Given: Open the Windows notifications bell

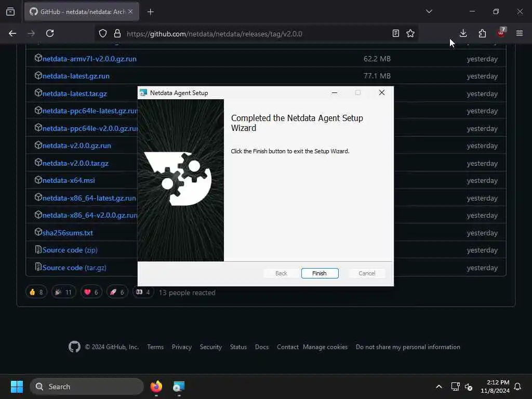Looking at the screenshot, I should [x=517, y=387].
